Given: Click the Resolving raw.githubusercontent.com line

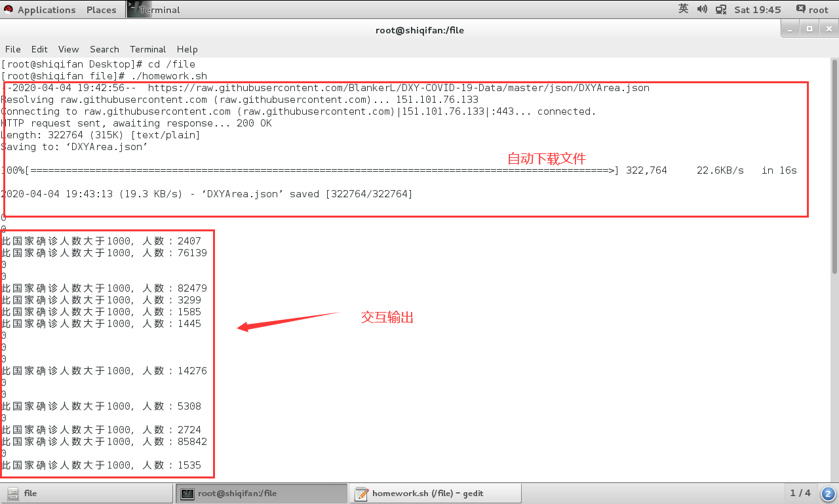Looking at the screenshot, I should pyautogui.click(x=240, y=100).
